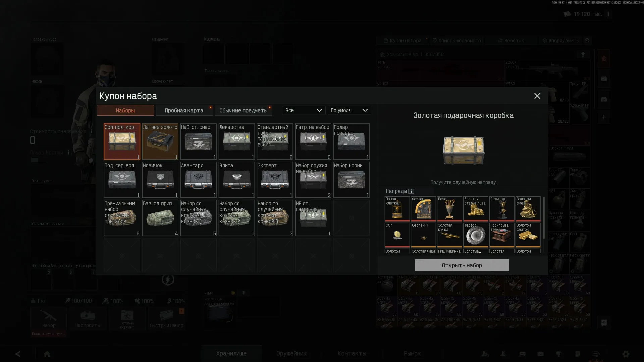Switch to the Наборы tab
Viewport: 644px width, 362px height.
[125, 110]
